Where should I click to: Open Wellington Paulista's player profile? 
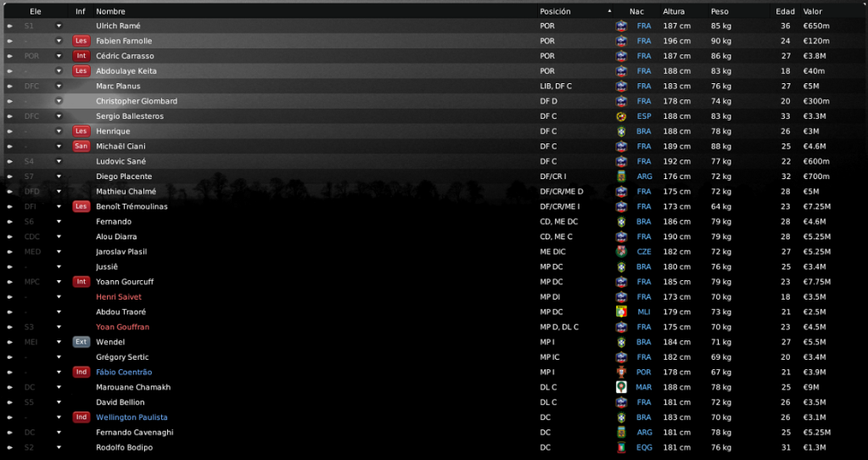tap(132, 418)
